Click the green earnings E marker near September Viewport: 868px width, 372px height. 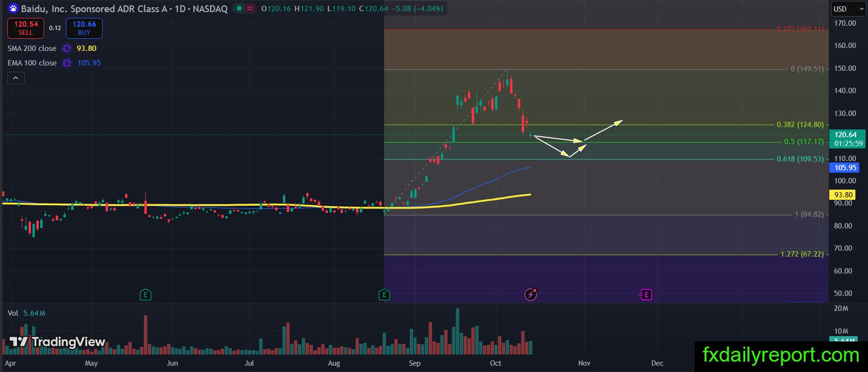coord(384,294)
